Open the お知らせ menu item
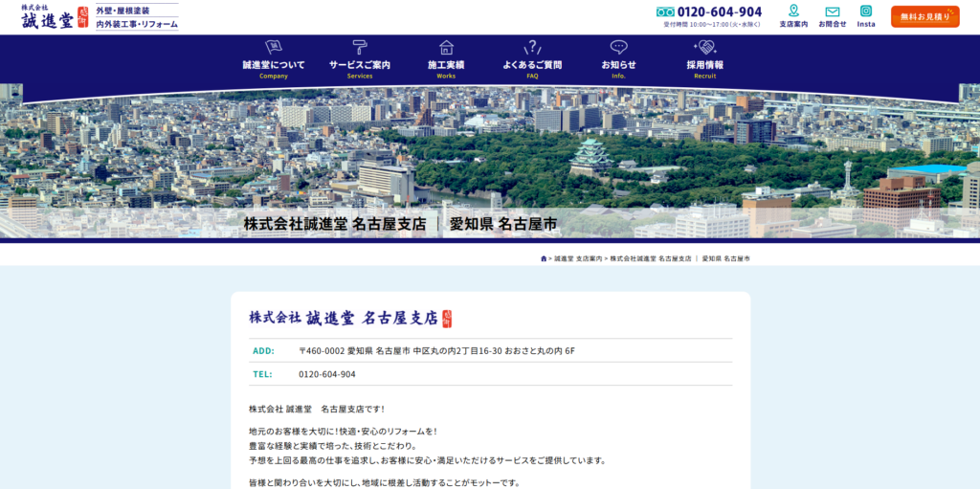Screen dimensions: 980x489 pyautogui.click(x=619, y=64)
